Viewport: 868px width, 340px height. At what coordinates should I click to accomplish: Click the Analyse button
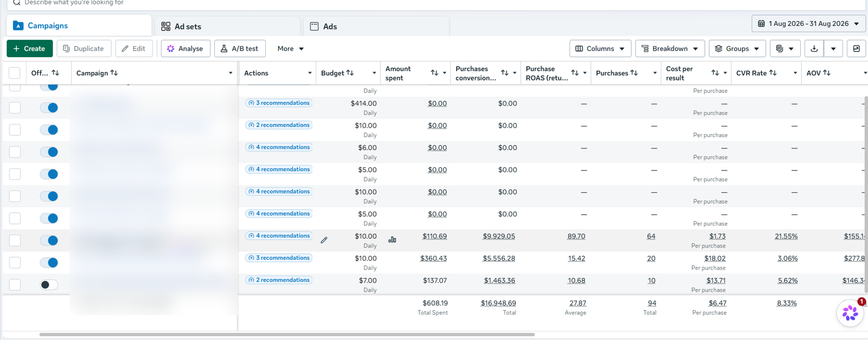tap(186, 48)
